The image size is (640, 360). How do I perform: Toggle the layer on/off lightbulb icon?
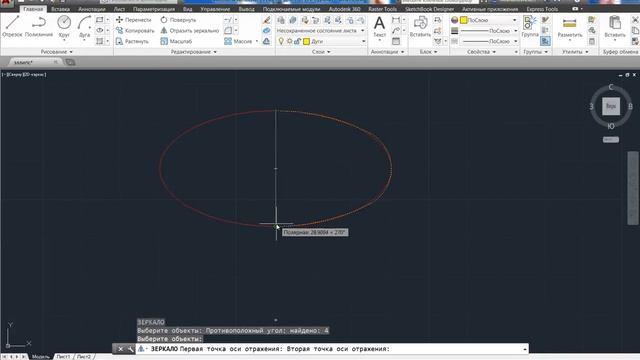[281, 41]
